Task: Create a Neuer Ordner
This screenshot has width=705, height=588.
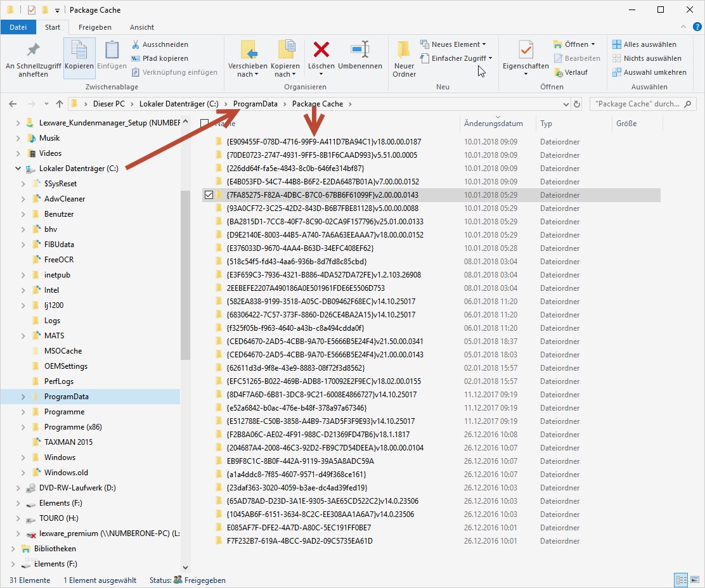Action: pyautogui.click(x=404, y=59)
